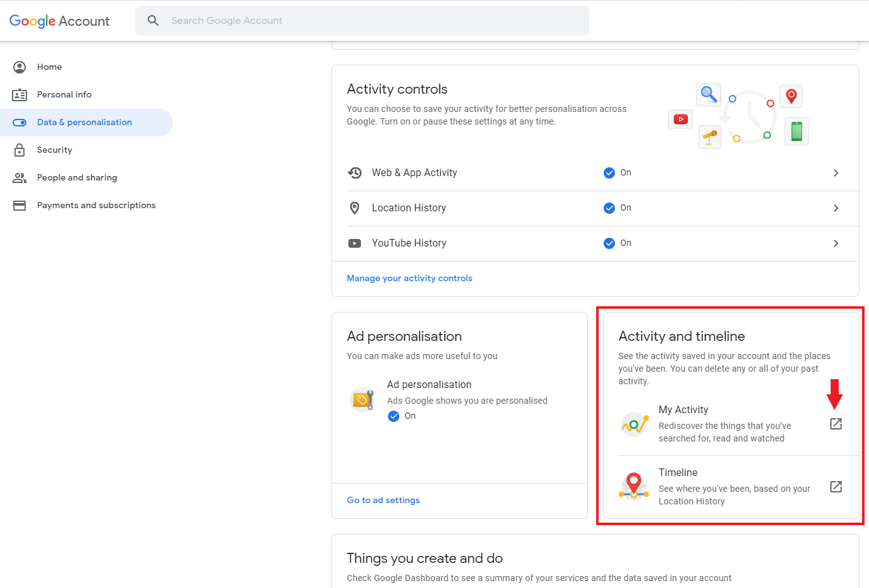Expand Web & App Activity chevron
Image resolution: width=869 pixels, height=588 pixels.
tap(836, 173)
